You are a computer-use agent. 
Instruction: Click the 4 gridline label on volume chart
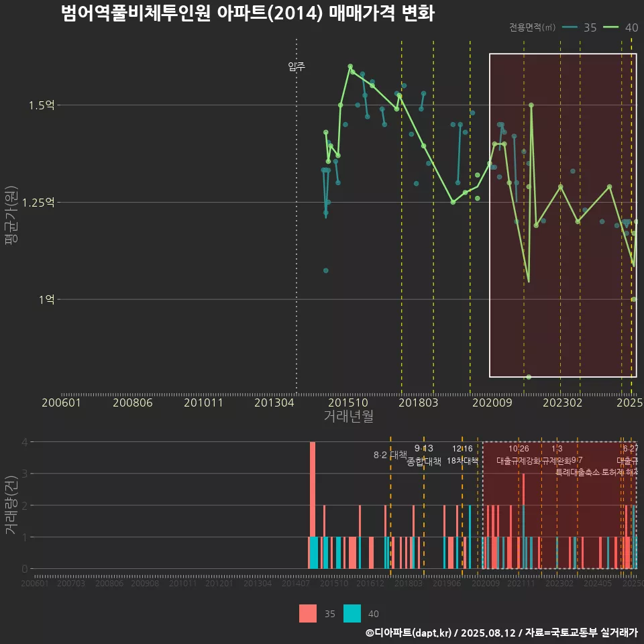coord(25,442)
